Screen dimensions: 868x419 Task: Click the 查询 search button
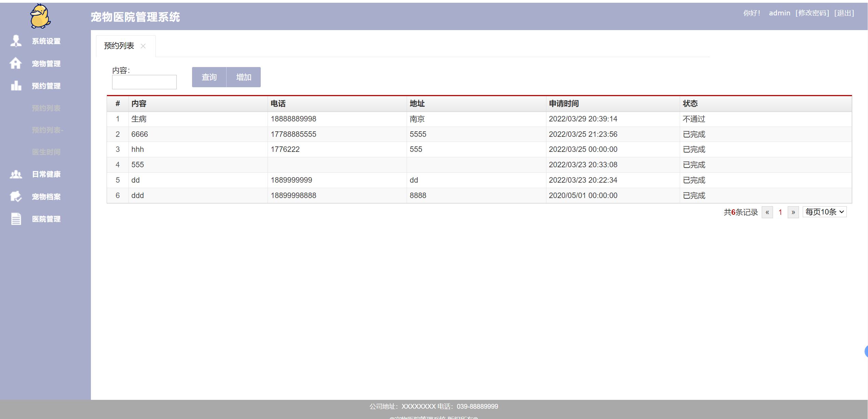209,77
